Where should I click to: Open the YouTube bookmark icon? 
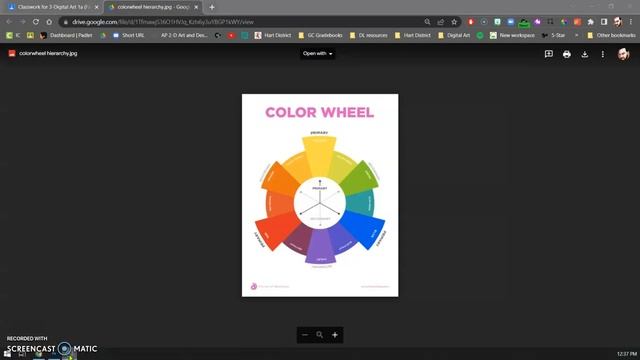click(231, 36)
